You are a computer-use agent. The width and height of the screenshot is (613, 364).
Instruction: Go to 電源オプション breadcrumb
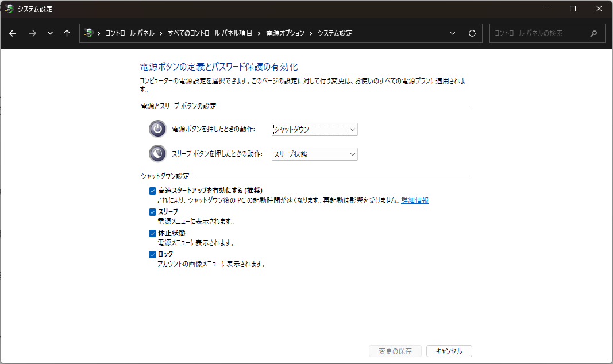285,33
